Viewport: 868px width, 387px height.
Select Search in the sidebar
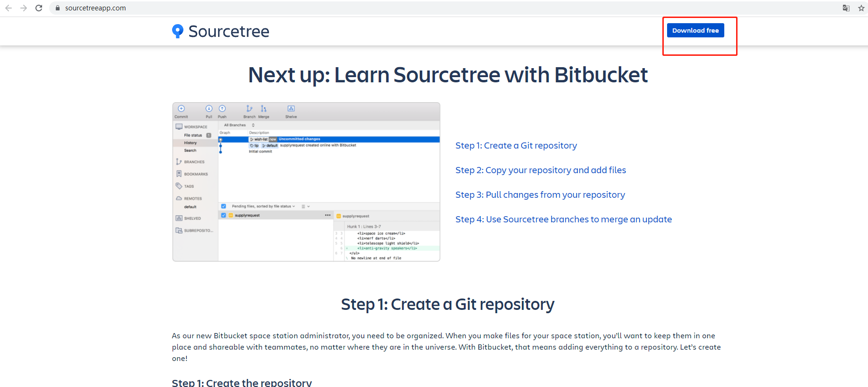(x=190, y=150)
